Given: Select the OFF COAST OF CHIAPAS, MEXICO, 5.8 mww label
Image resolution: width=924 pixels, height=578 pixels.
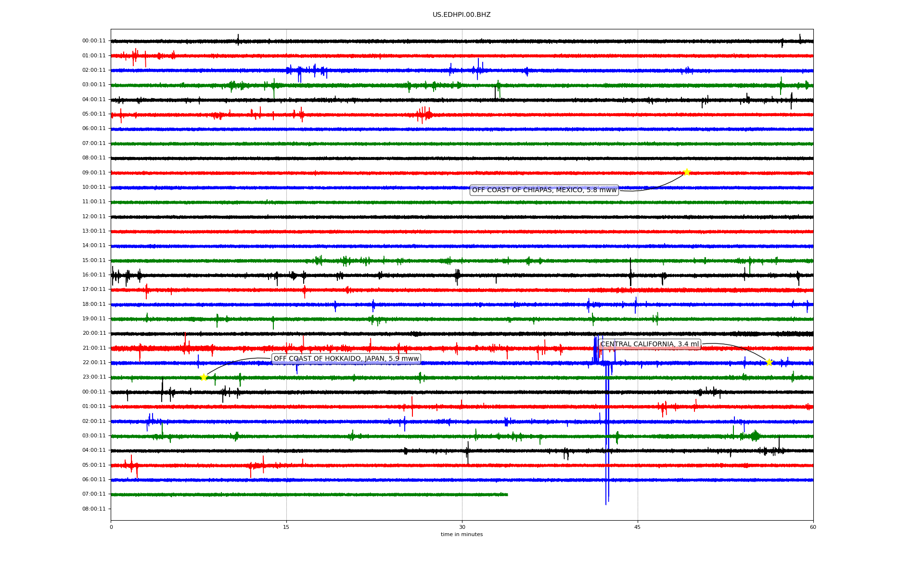Looking at the screenshot, I should [x=544, y=190].
